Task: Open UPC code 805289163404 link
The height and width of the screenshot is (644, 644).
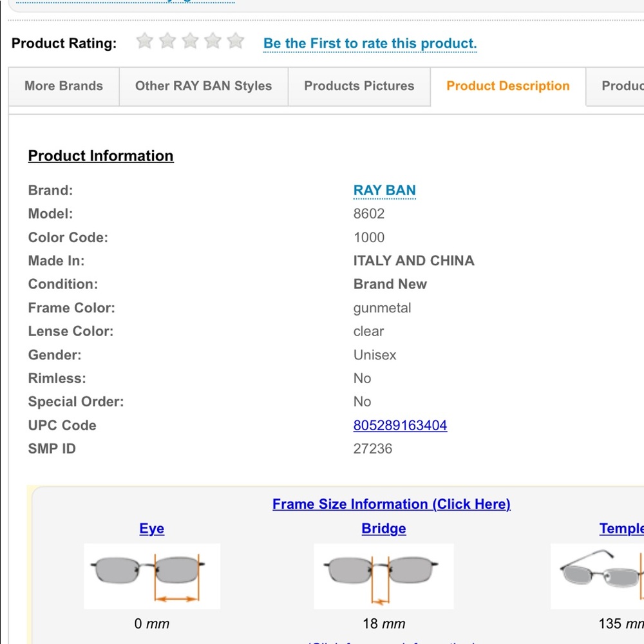Action: click(400, 426)
